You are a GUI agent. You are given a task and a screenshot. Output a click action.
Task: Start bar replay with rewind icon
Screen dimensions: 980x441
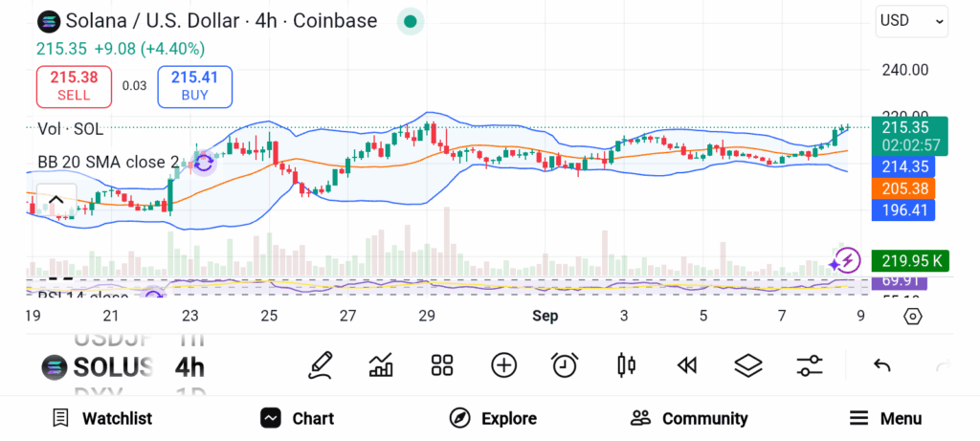[686, 364]
